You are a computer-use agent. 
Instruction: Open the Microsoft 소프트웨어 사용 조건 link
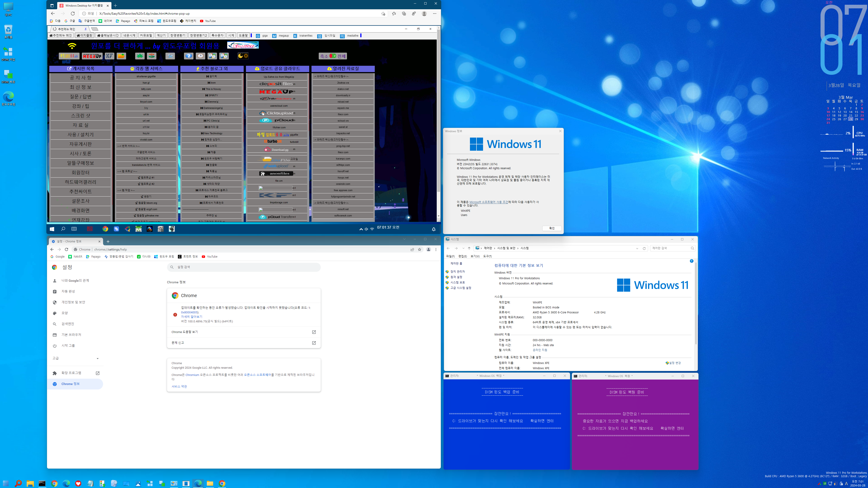[488, 202]
